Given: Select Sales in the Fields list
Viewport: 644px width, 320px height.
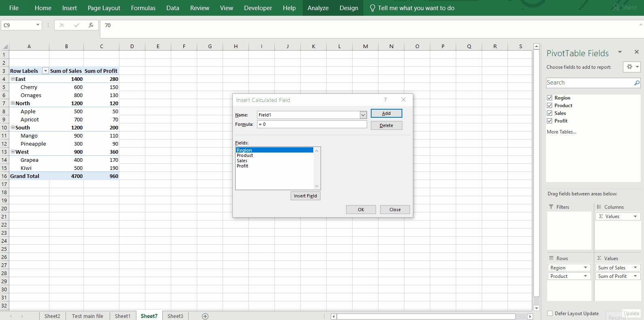Looking at the screenshot, I should 242,161.
